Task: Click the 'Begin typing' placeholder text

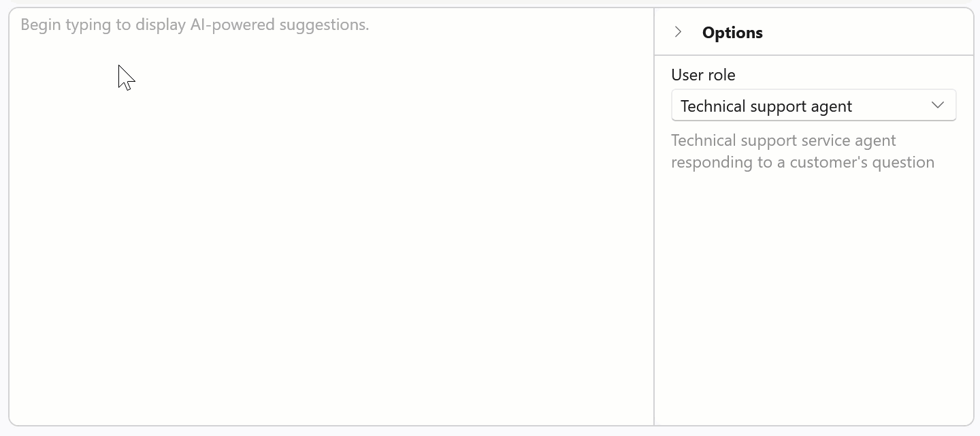Action: (195, 25)
